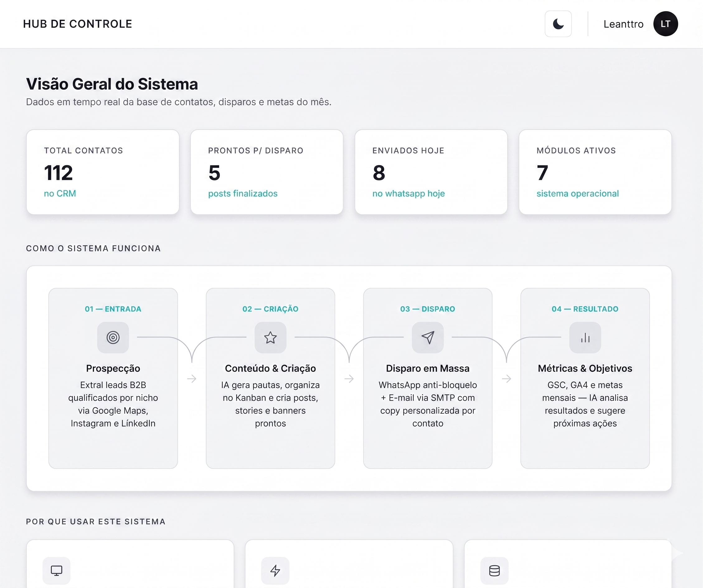Image resolution: width=703 pixels, height=588 pixels.
Task: Select the Enviados Hoje stat card
Action: point(431,172)
